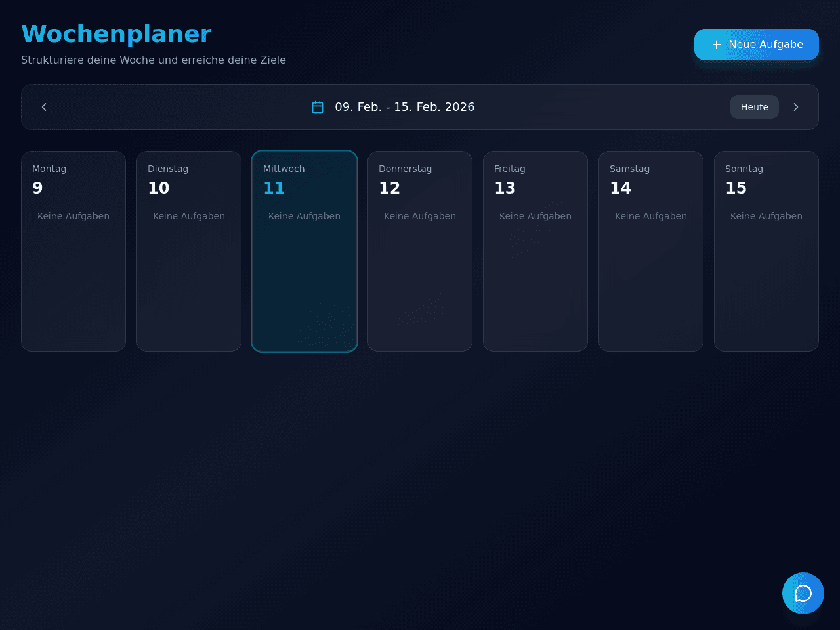Viewport: 840px width, 630px height.
Task: Click the calendar icon beside date range
Action: (318, 107)
